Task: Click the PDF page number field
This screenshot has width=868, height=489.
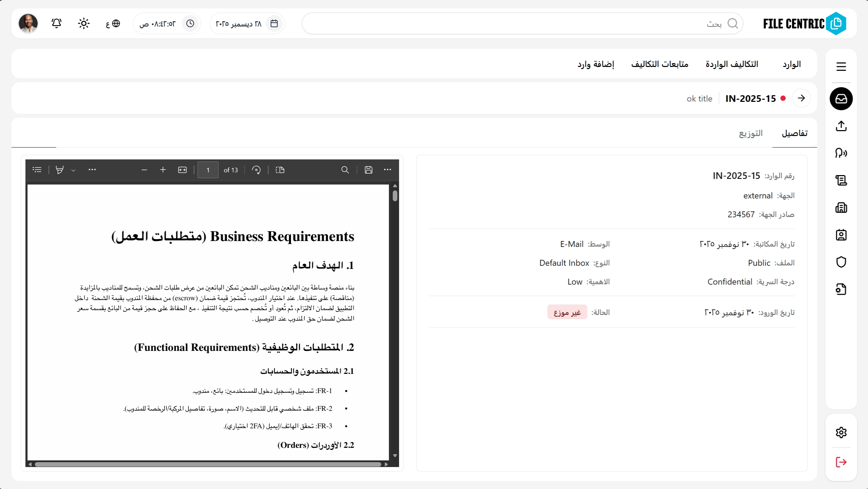Action: [x=208, y=170]
